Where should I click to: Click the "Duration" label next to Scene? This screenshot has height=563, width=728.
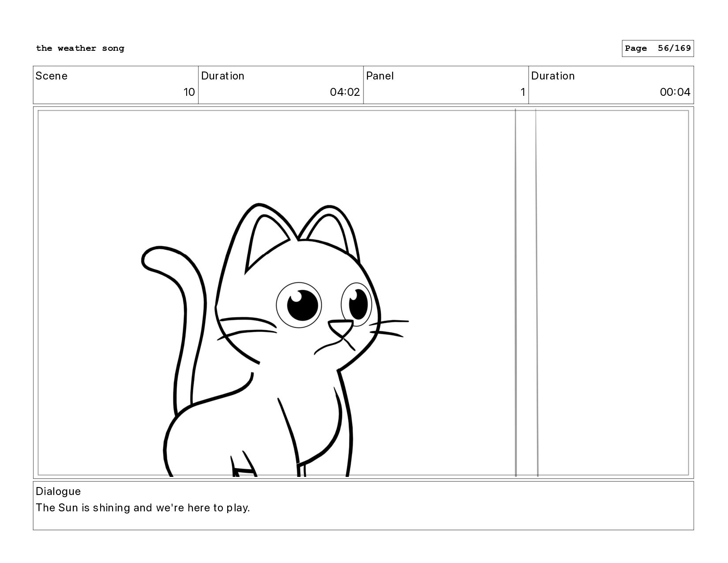pos(223,76)
